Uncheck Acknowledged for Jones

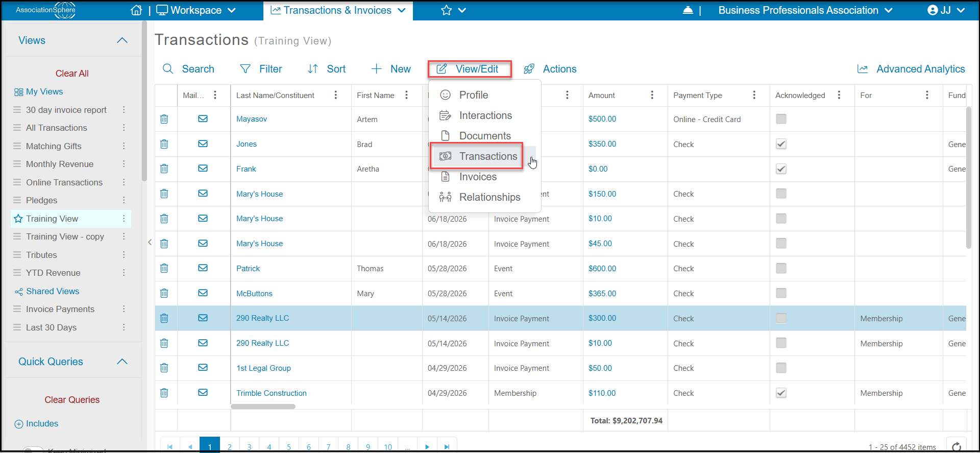781,144
